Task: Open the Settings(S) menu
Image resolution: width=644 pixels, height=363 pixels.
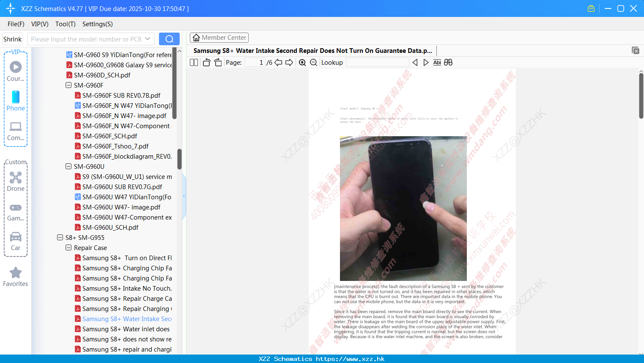Action: (98, 24)
